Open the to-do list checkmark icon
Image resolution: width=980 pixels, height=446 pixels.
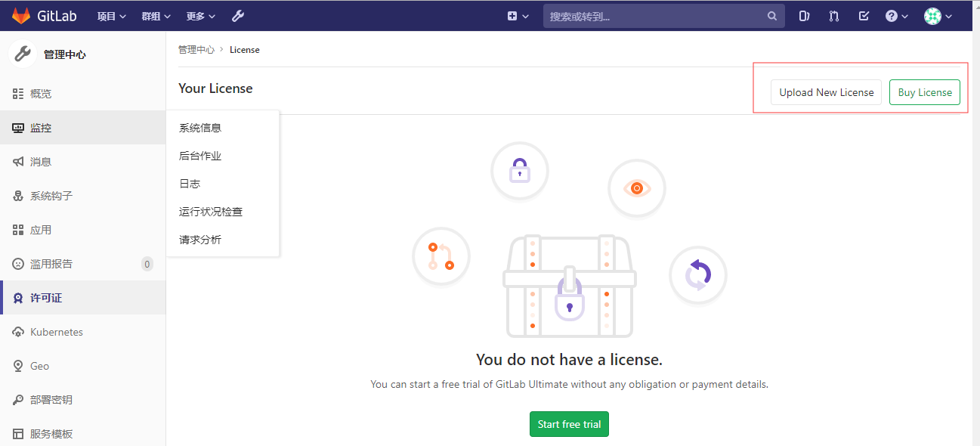coord(864,15)
